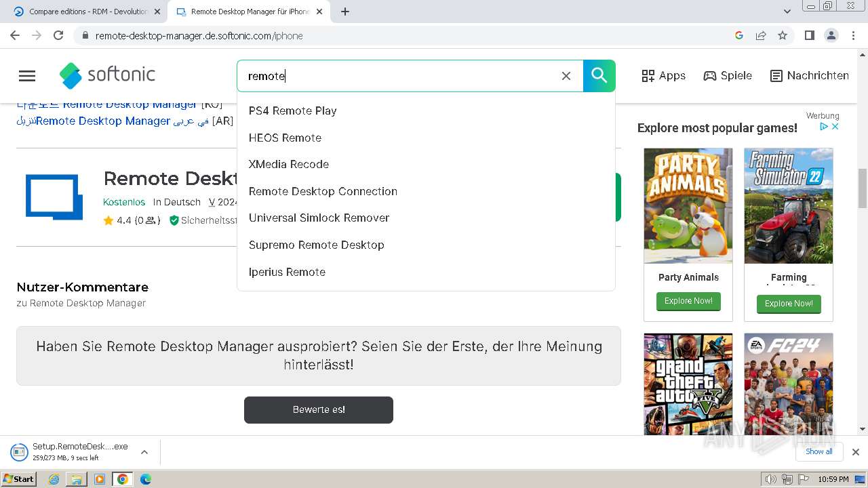Click the green search magnifier button
868x488 pixels.
[599, 76]
